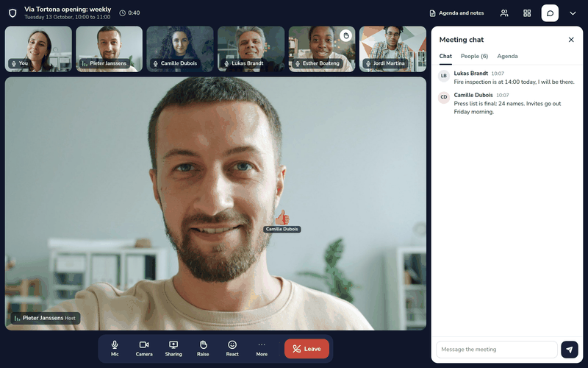Click the LB avatar for Lukas Brandt
Screen dimensions: 588x368
(x=444, y=76)
